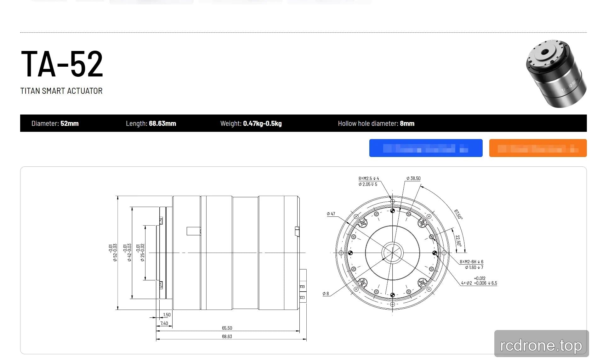Click the Φ25 tolerance dimension
The image size is (596, 364).
[x=140, y=253]
